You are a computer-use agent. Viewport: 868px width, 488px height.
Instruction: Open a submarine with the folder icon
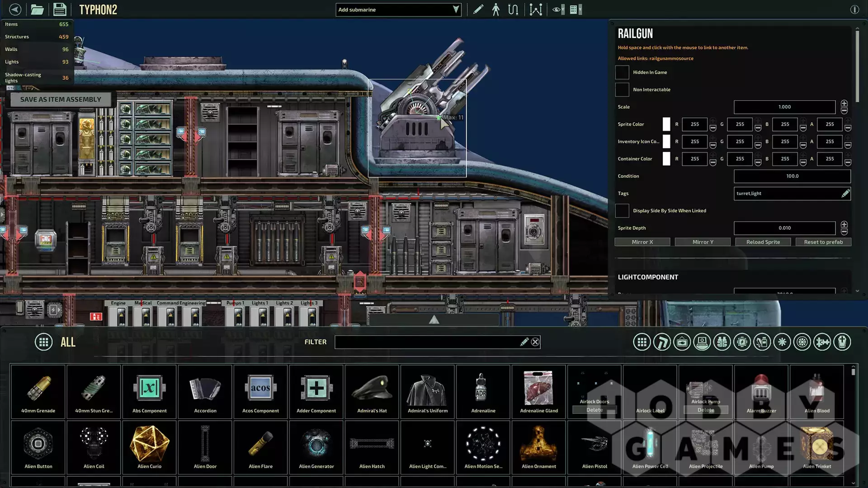37,9
